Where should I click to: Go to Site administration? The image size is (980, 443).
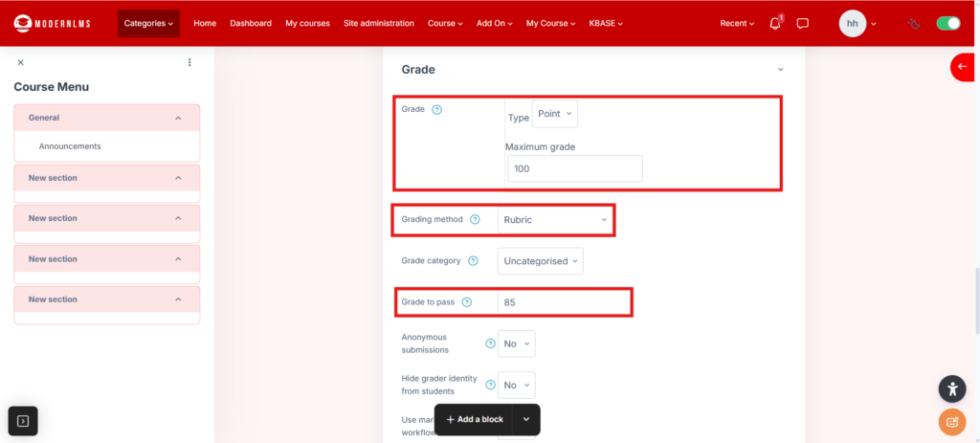pos(379,23)
